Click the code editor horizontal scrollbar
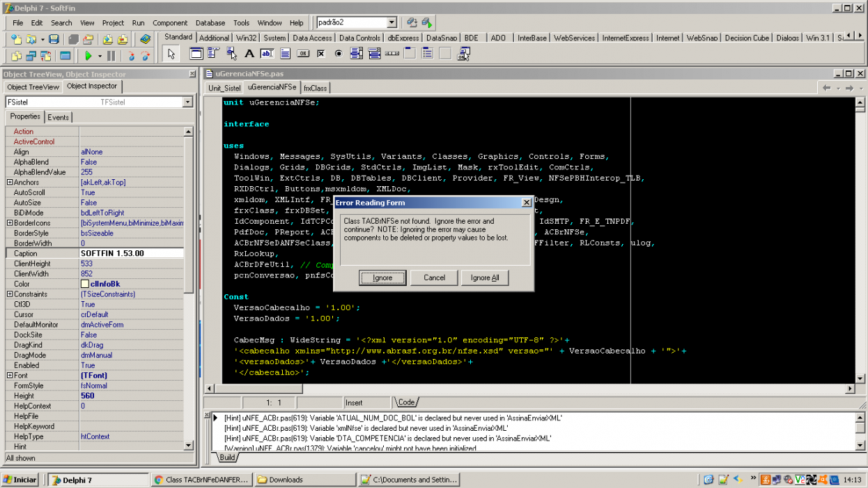The height and width of the screenshot is (488, 868). point(530,388)
